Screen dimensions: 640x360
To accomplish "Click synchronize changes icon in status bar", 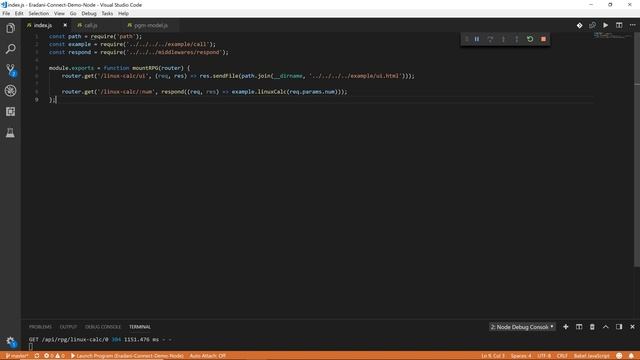I will [37, 356].
